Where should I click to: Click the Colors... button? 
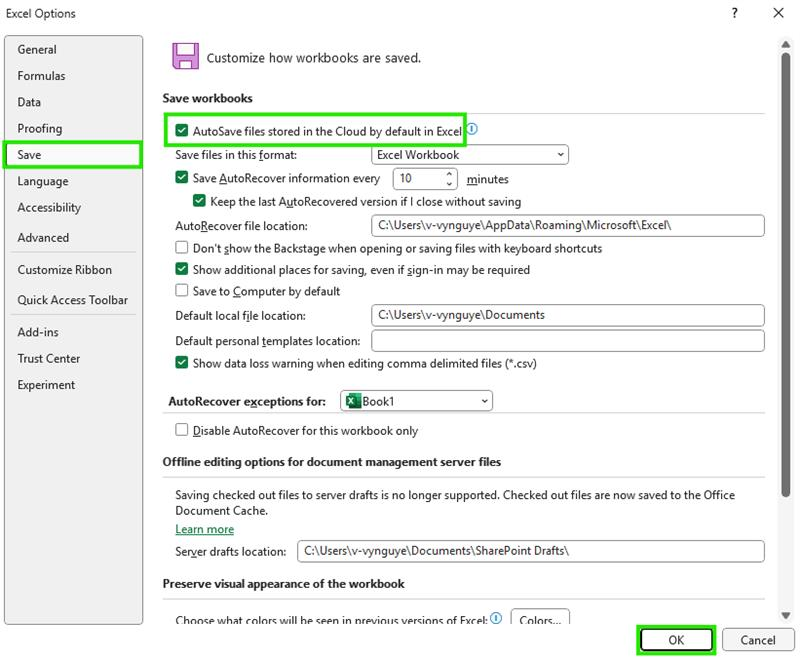pyautogui.click(x=540, y=617)
